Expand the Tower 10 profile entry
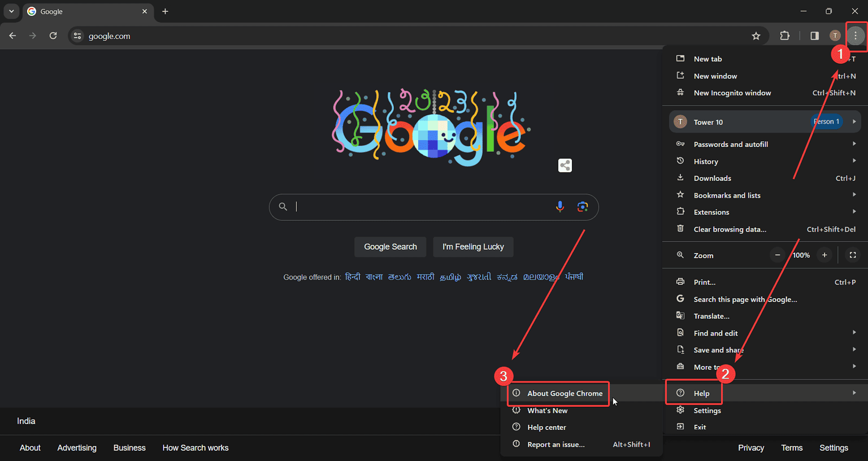The height and width of the screenshot is (461, 868). tap(765, 121)
